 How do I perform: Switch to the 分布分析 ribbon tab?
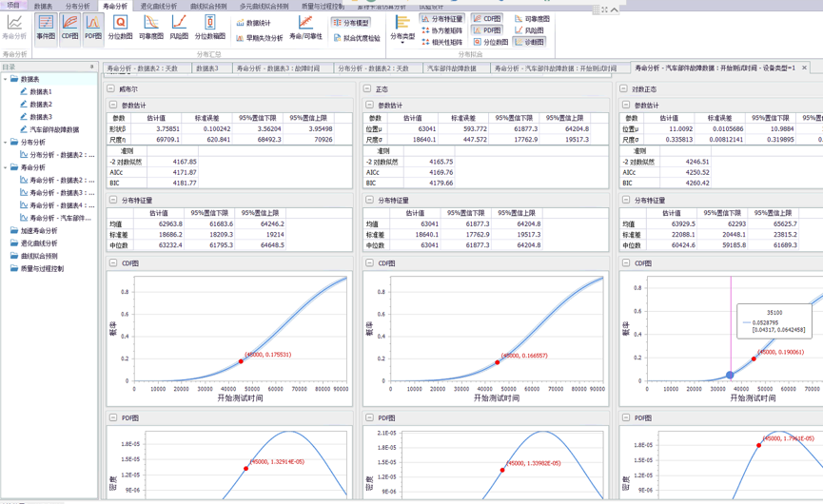point(77,7)
